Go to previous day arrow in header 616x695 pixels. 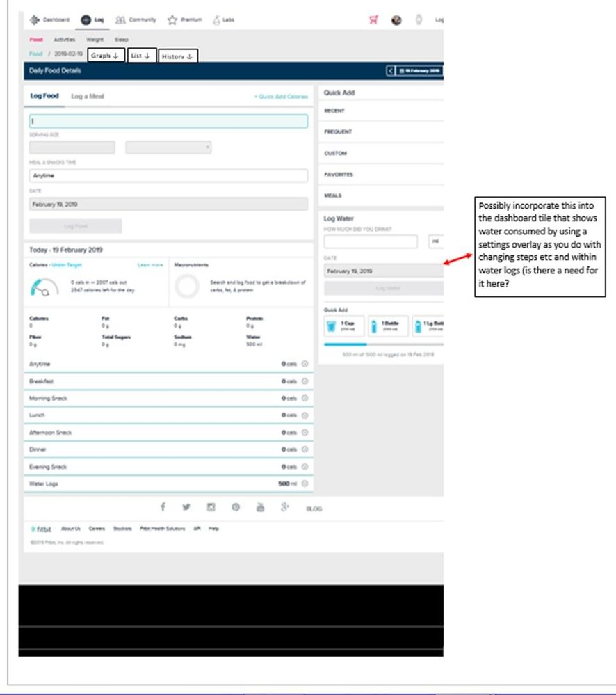391,71
